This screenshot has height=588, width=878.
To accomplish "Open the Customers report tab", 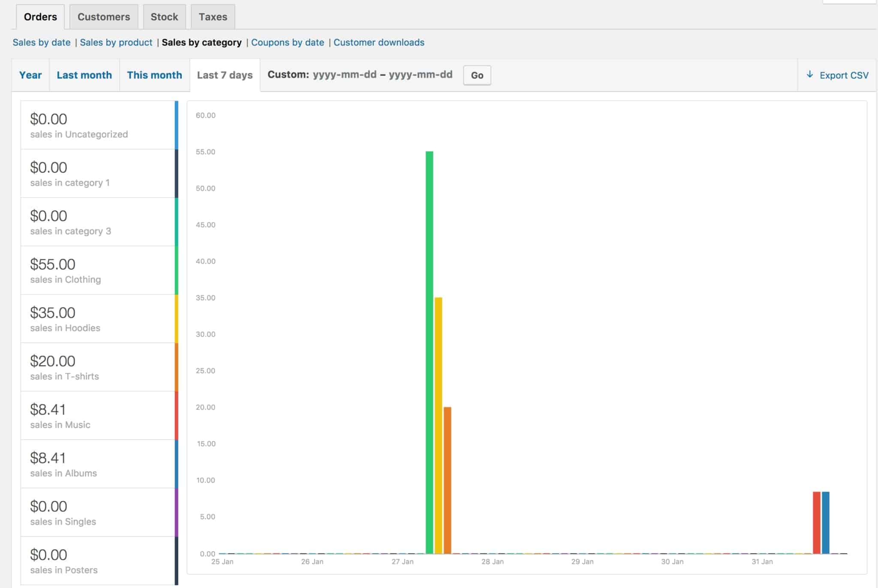I will [x=103, y=17].
